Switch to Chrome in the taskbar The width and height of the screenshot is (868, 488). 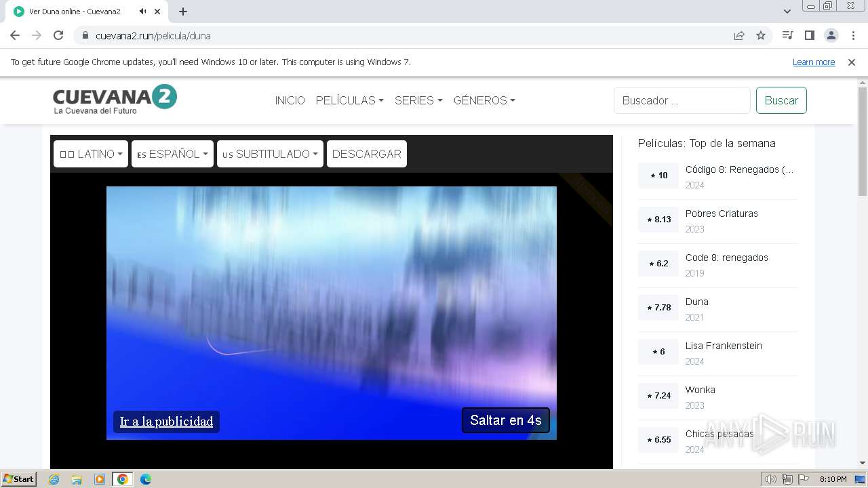[122, 479]
